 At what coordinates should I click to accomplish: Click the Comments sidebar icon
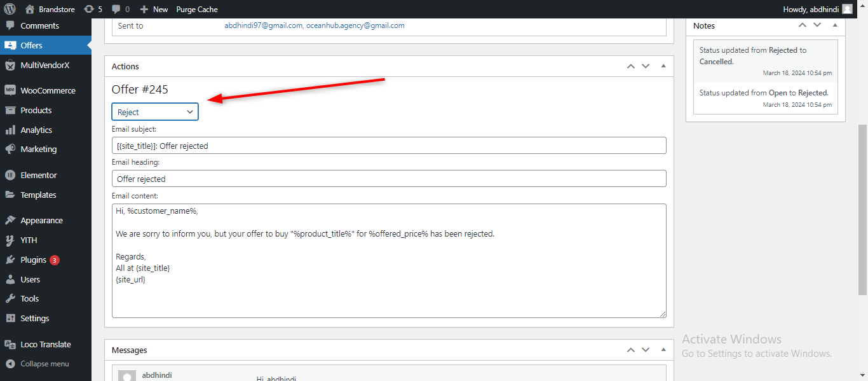(10, 25)
